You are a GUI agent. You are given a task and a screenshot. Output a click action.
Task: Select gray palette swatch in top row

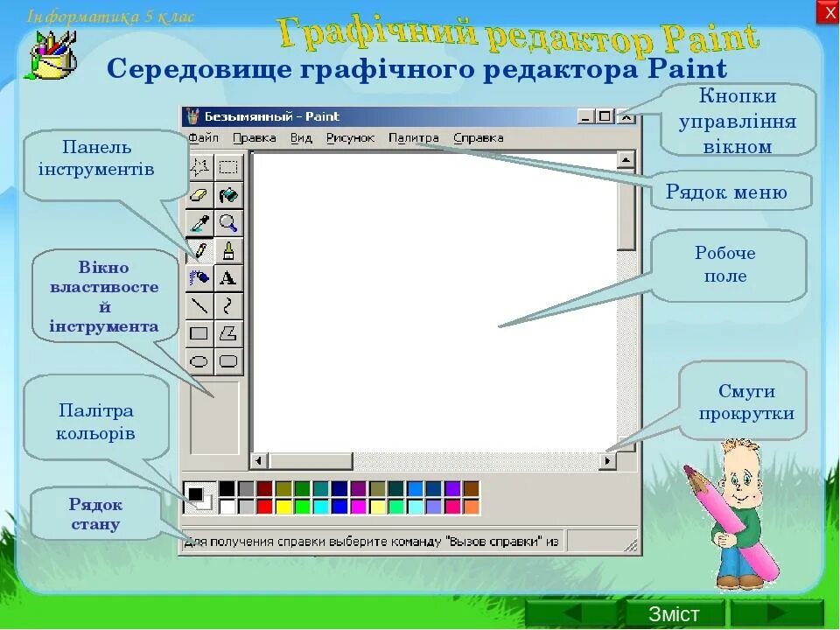pos(246,488)
